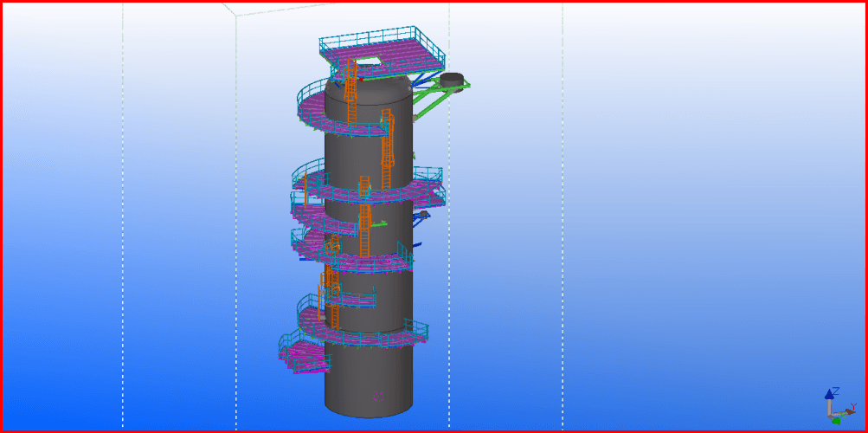Click the rectangular opening in top platform
Screen dimensions: 868x433
coord(368,61)
